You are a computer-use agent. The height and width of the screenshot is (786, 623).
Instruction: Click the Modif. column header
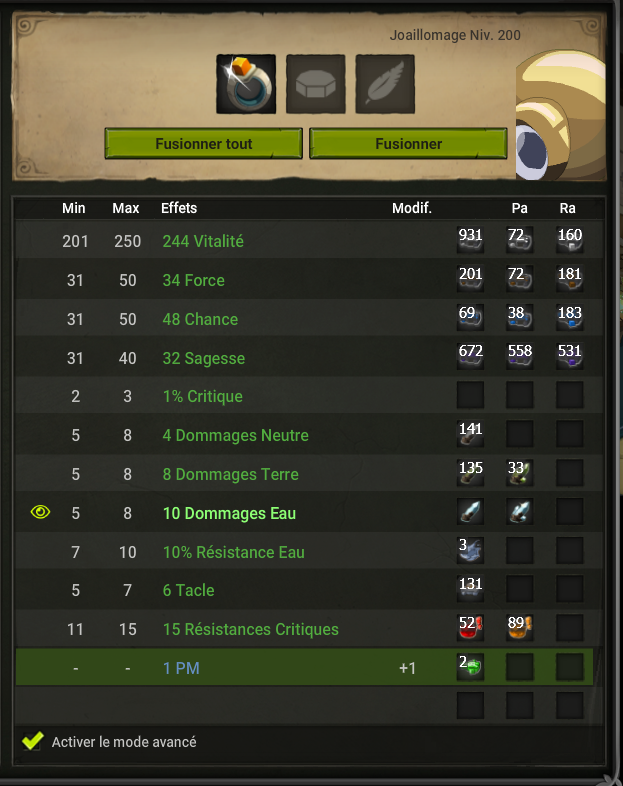click(412, 208)
